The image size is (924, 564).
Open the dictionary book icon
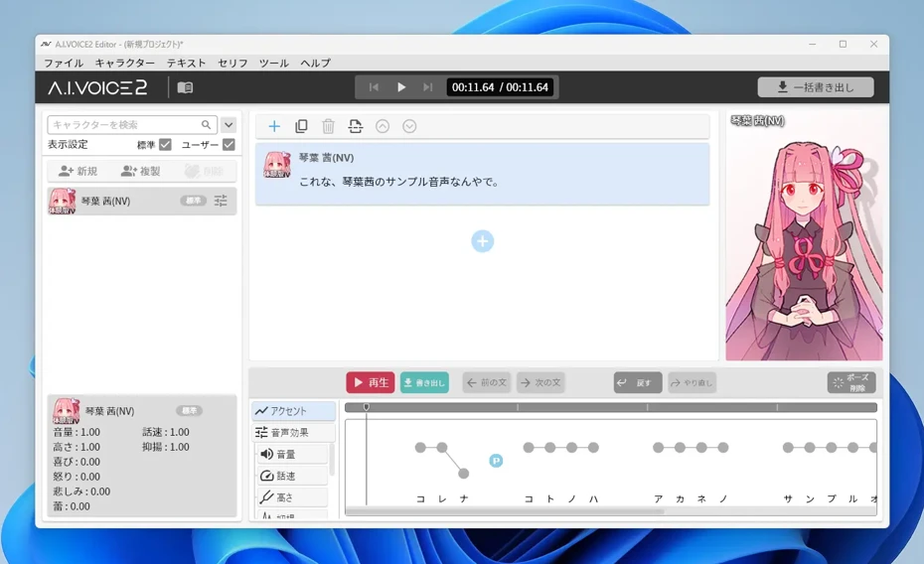coord(185,87)
